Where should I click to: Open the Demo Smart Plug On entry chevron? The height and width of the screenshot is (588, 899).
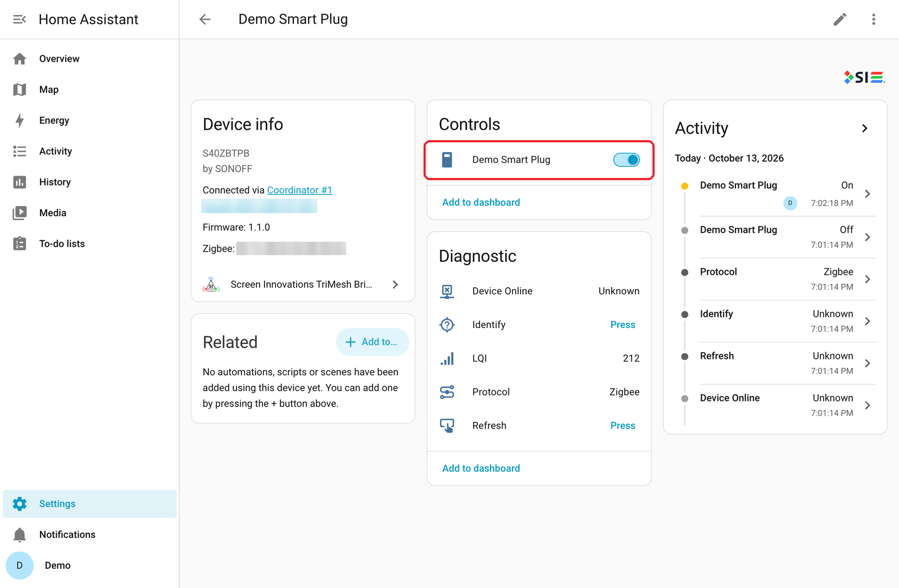pos(868,194)
